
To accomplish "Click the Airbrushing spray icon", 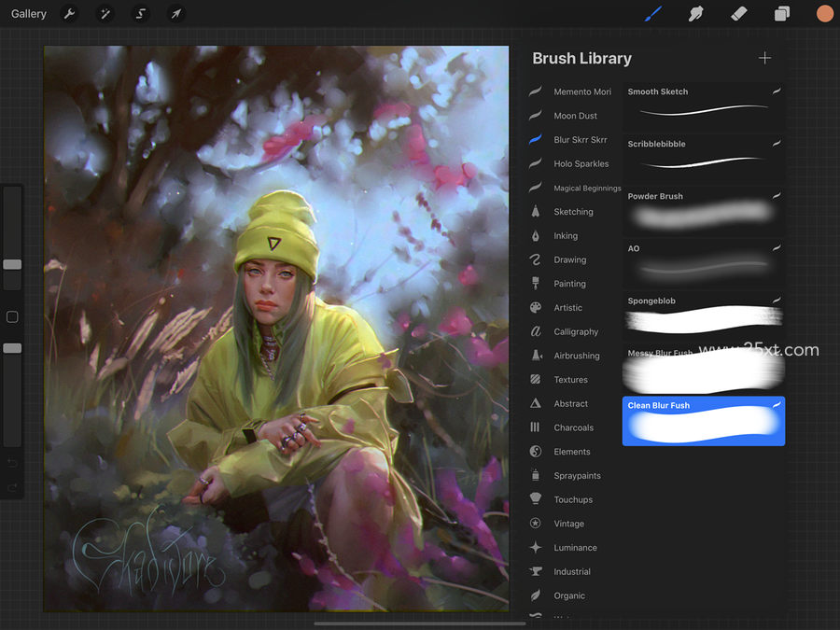I will coord(535,356).
